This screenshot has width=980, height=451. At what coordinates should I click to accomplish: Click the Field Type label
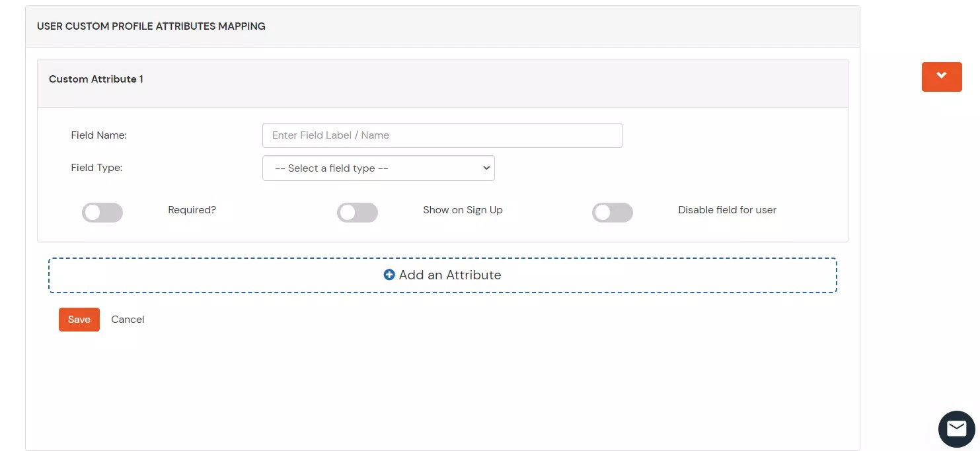click(96, 167)
